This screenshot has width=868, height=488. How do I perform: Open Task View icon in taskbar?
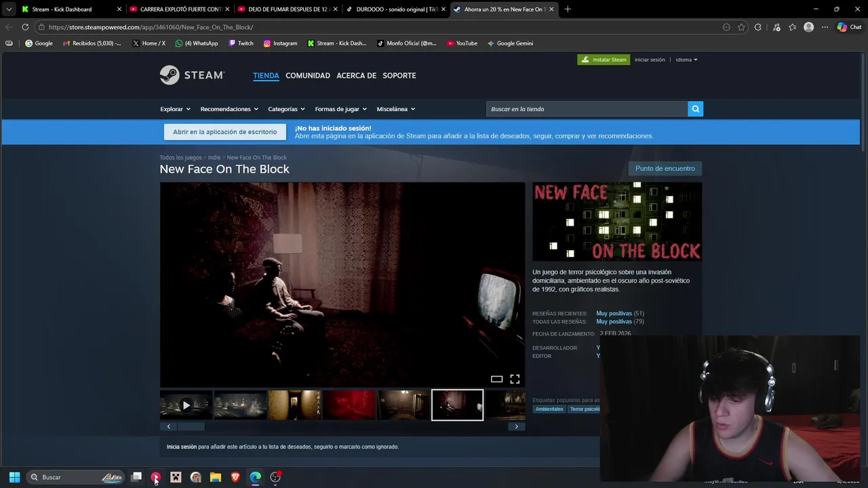coord(136,477)
